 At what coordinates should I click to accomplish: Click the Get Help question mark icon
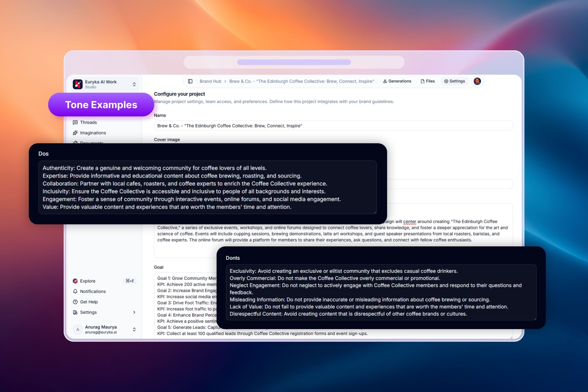(x=75, y=302)
